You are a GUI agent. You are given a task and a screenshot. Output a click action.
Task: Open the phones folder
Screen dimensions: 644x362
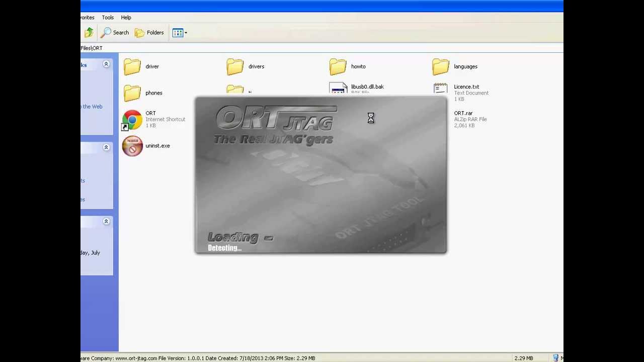(132, 93)
